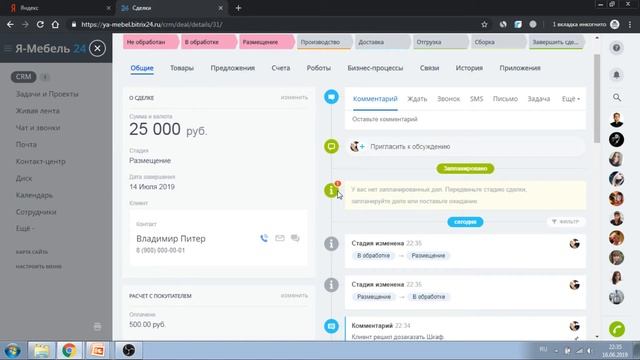Focus Оставьте комментарий input field
The height and width of the screenshot is (360, 640).
(x=465, y=120)
